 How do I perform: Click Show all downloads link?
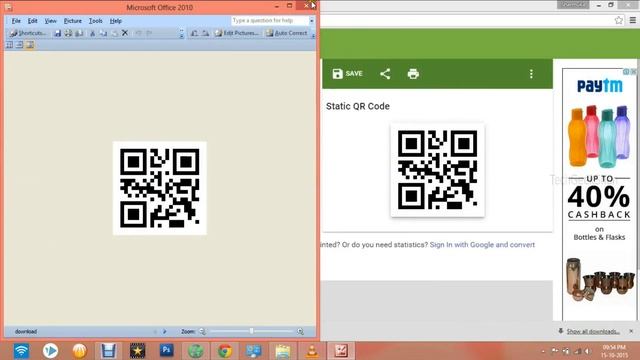[593, 331]
